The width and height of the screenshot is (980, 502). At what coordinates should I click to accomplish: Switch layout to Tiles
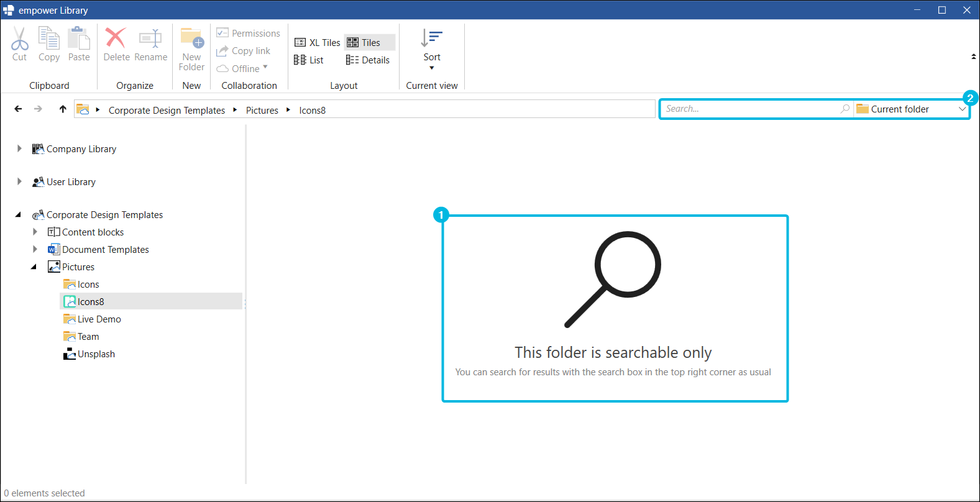[x=370, y=42]
